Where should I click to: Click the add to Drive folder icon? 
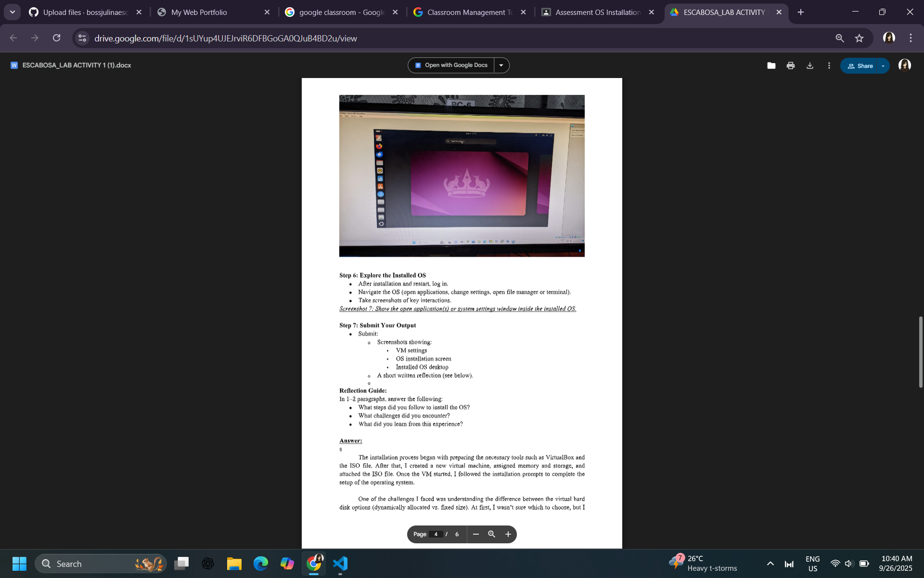coord(771,66)
